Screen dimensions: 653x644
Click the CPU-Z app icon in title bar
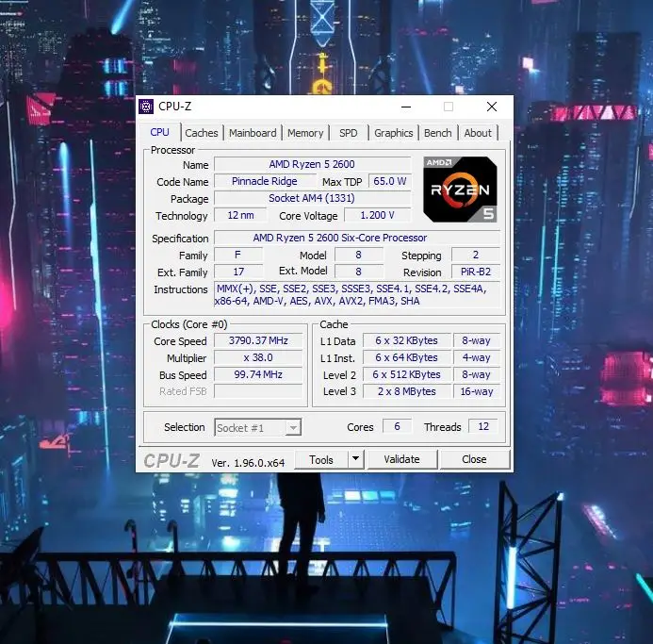tap(146, 107)
